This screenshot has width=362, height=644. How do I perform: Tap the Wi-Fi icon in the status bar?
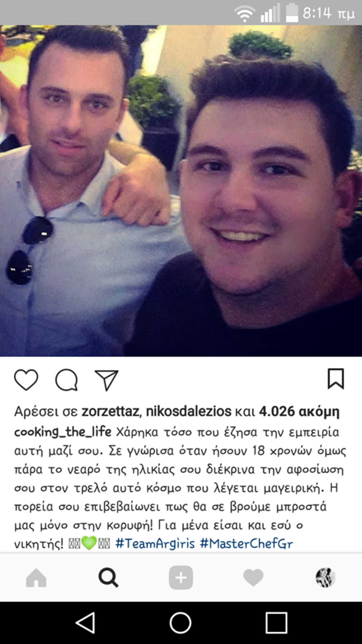(245, 14)
